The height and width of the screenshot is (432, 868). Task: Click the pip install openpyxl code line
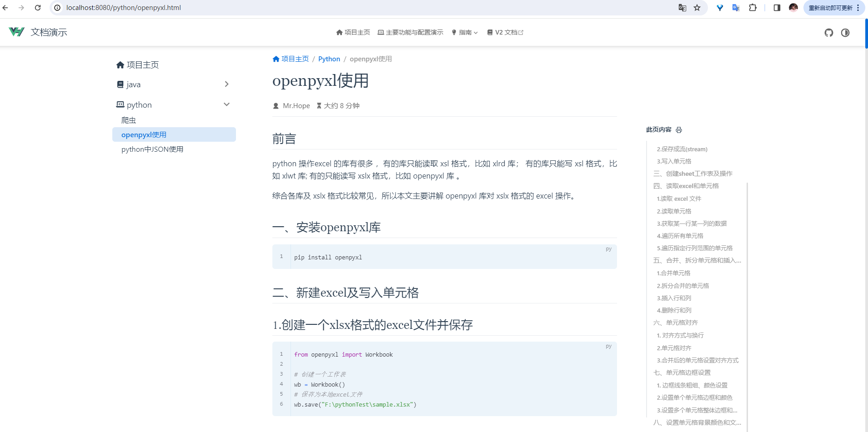(x=328, y=258)
